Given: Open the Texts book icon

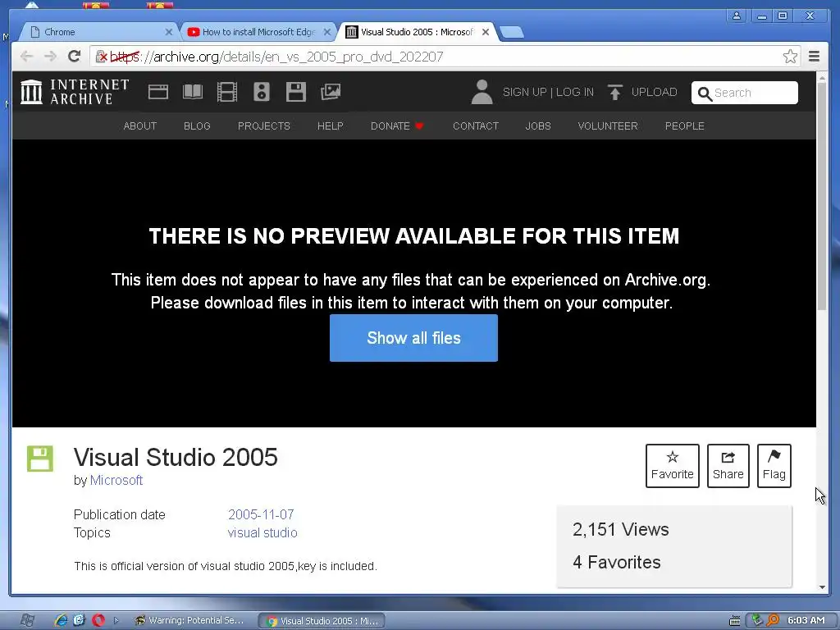Looking at the screenshot, I should click(192, 92).
